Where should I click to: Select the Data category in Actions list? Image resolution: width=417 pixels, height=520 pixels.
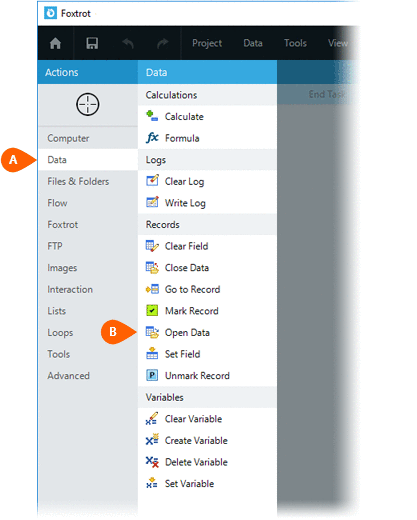[x=88, y=160]
